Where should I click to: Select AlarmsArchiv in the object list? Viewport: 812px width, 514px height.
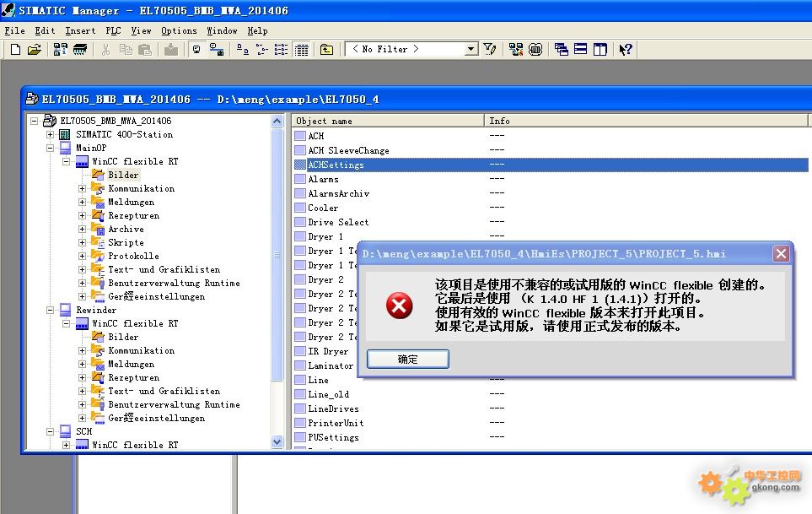coord(338,193)
